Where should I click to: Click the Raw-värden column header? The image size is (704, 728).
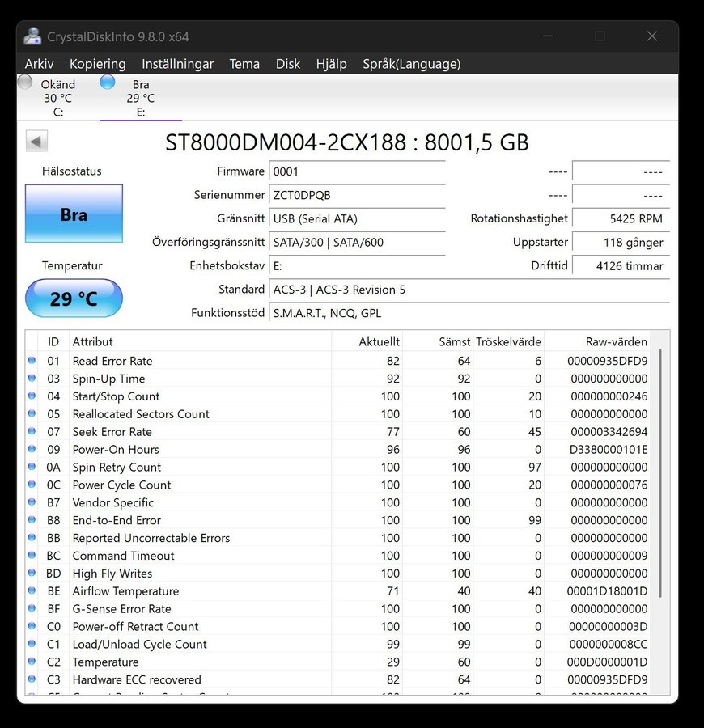point(597,341)
